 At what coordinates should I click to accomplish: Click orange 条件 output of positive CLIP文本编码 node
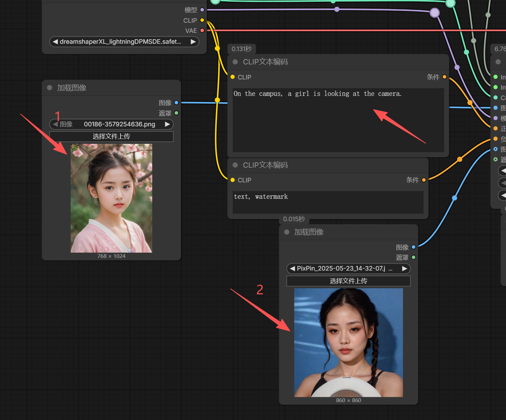(x=444, y=77)
